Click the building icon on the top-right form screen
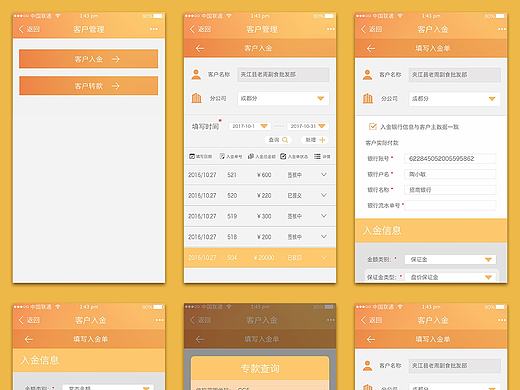Image resolution: width=520 pixels, height=390 pixels. (368, 98)
